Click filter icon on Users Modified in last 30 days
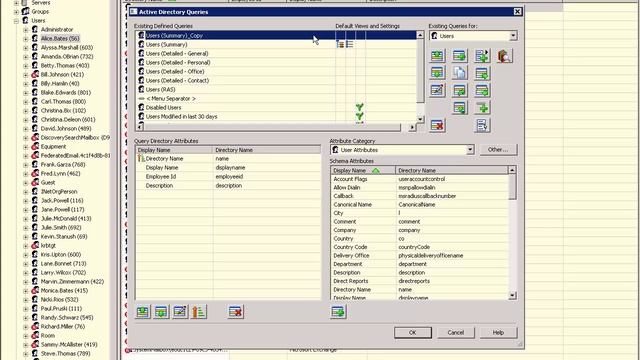Viewport: 640px width, 360px height. [x=360, y=116]
